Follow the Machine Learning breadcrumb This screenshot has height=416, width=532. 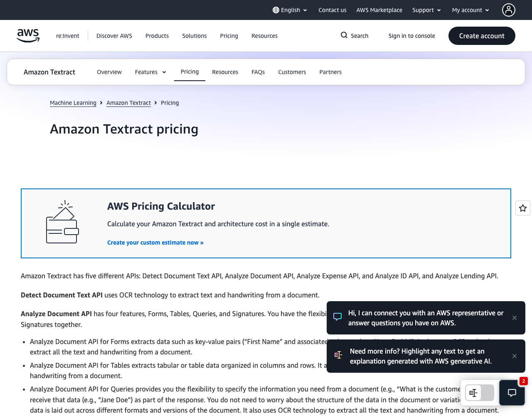(73, 103)
